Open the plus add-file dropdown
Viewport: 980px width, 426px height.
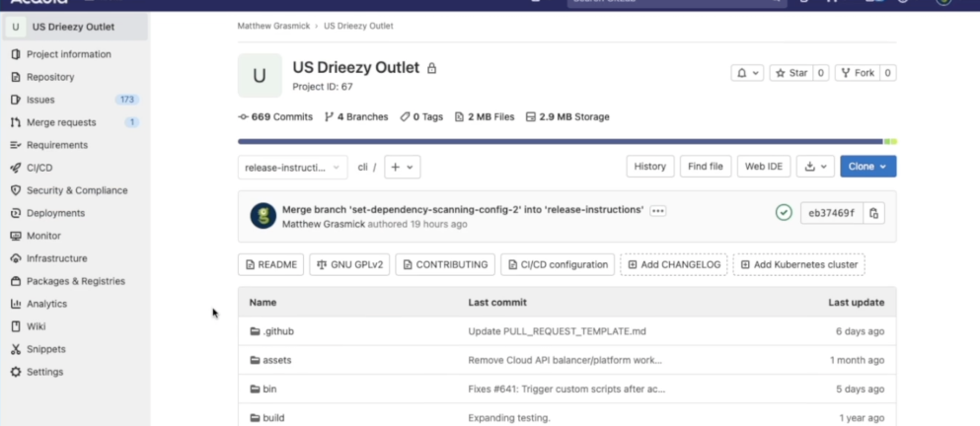pos(402,168)
